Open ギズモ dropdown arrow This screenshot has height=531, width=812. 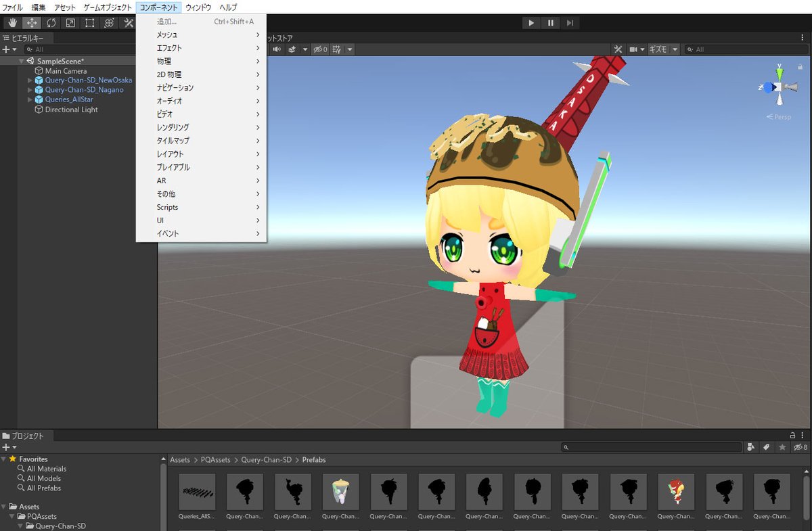[x=675, y=49]
